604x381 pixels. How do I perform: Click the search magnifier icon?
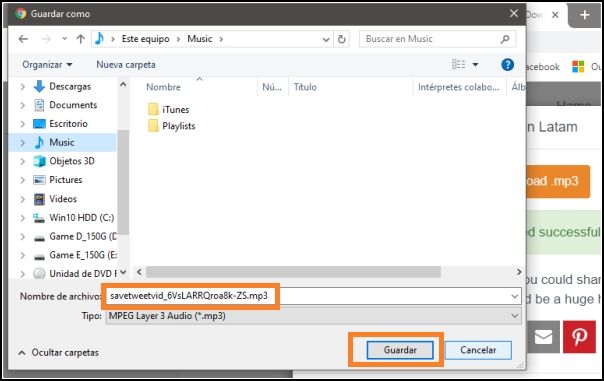[x=505, y=39]
